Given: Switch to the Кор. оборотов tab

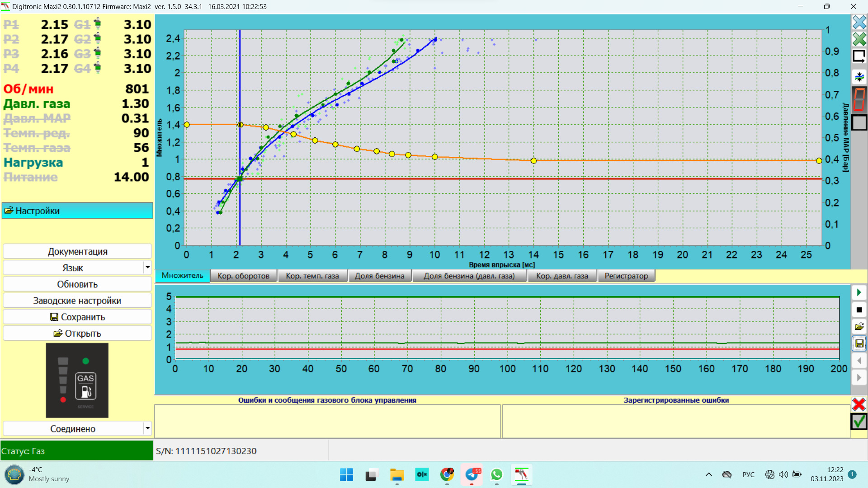Looking at the screenshot, I should coord(243,276).
